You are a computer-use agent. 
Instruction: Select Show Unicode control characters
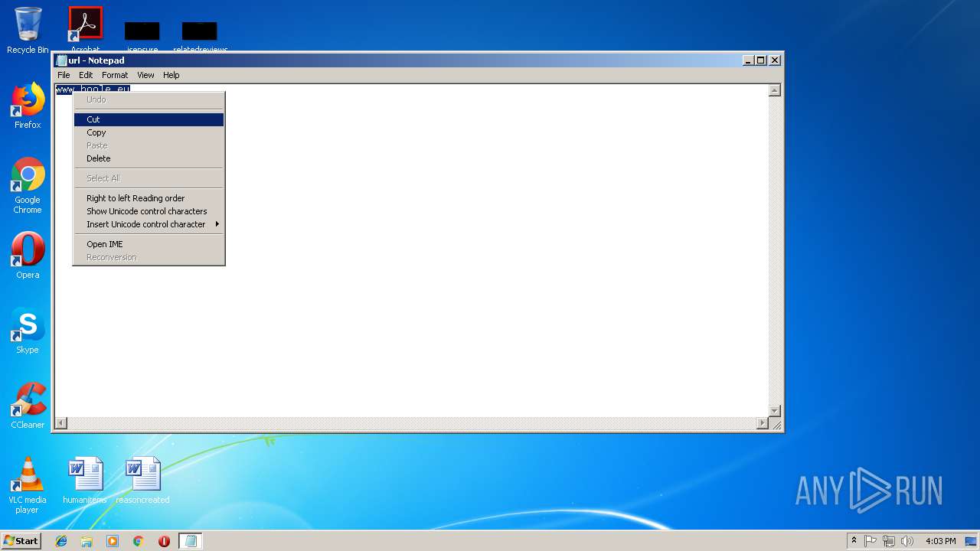point(149,211)
